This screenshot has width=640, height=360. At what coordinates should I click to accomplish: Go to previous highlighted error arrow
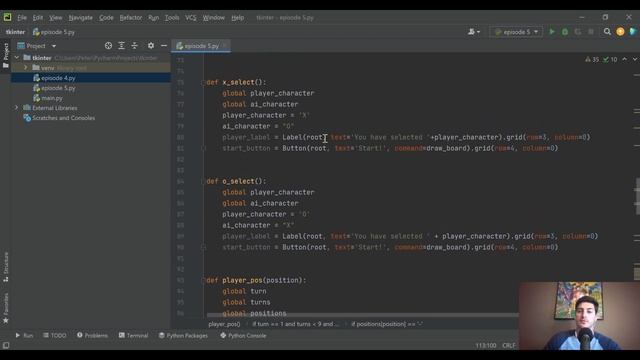pyautogui.click(x=624, y=60)
